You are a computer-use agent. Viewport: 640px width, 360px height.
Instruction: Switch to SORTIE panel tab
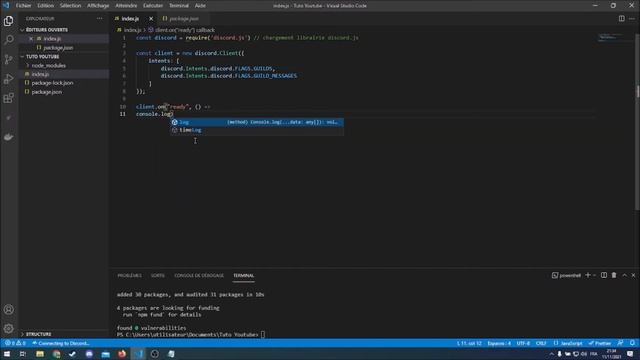(158, 276)
